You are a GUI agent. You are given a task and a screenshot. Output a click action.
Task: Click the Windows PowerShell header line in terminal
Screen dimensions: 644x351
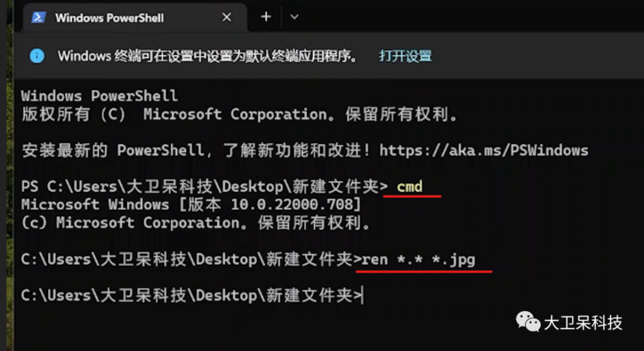click(99, 96)
